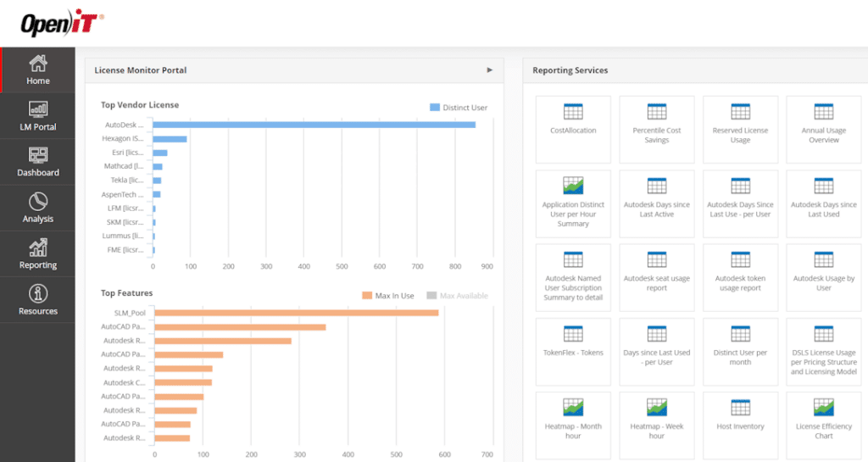
Task: Click the Autodesk C... feature label
Action: [x=124, y=382]
